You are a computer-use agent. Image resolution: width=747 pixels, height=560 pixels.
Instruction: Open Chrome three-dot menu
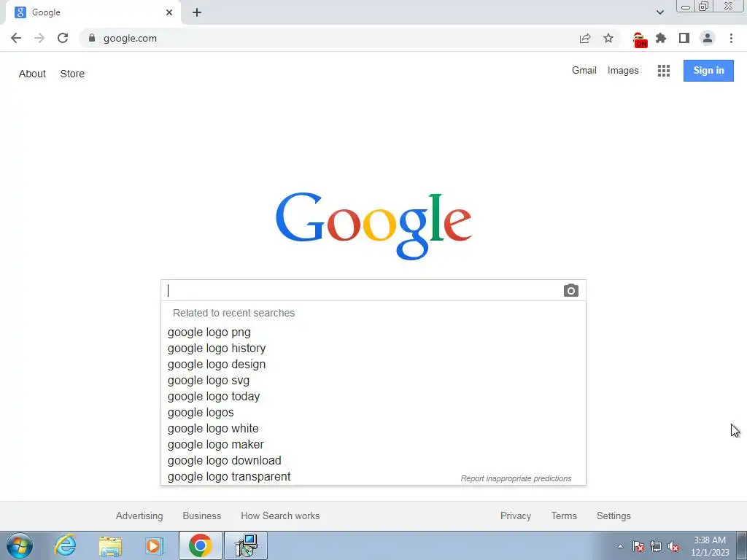coord(731,38)
